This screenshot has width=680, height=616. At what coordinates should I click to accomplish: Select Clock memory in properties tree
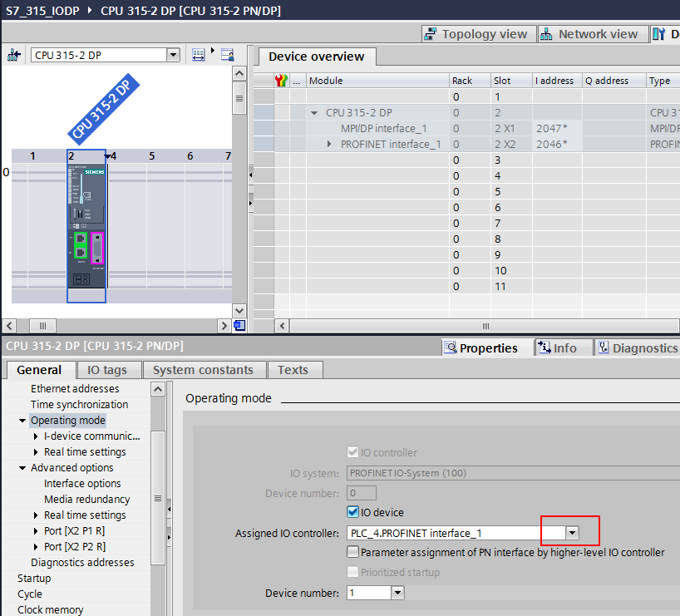[x=51, y=609]
